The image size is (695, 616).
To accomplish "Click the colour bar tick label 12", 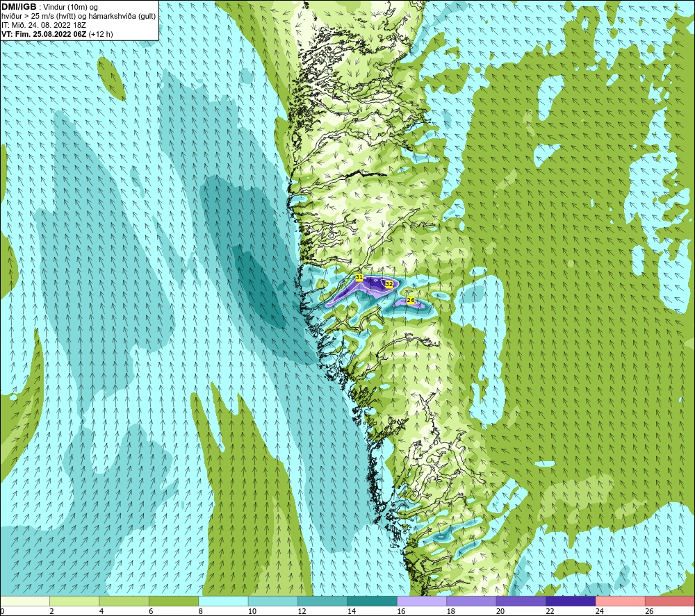I will (x=302, y=611).
